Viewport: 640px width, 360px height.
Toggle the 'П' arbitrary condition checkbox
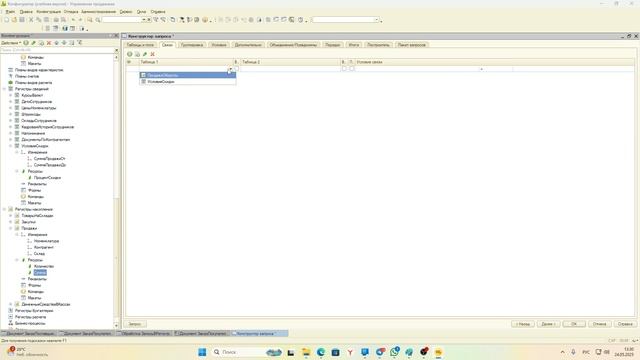(x=352, y=69)
